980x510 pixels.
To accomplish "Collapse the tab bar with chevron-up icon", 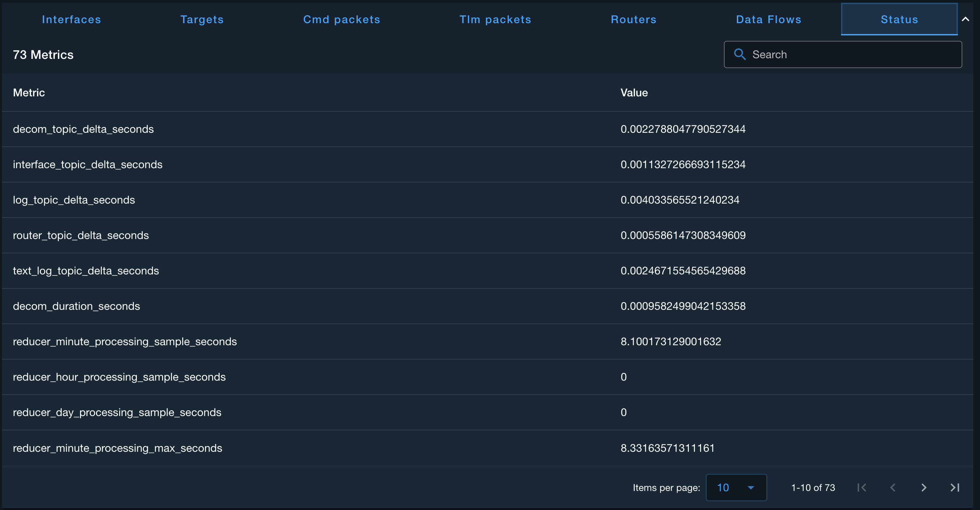I will (966, 19).
